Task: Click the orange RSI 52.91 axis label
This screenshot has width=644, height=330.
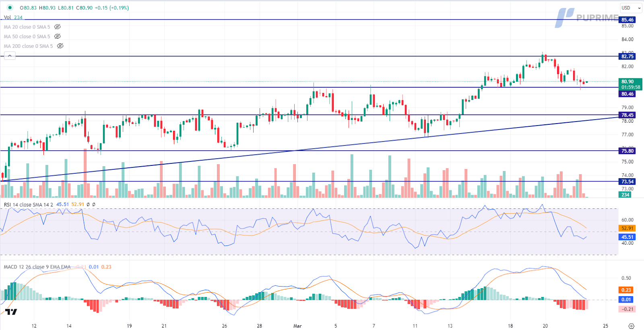Action: tap(627, 228)
